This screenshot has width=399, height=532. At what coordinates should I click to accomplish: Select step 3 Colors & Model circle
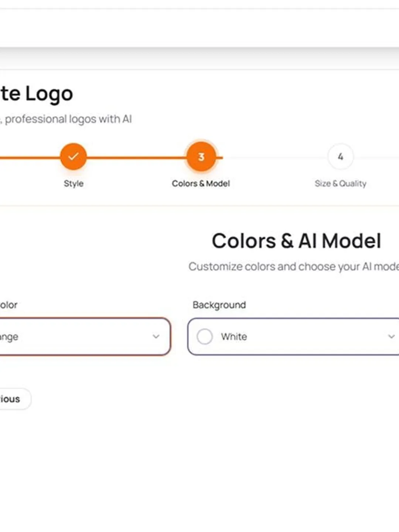point(201,157)
